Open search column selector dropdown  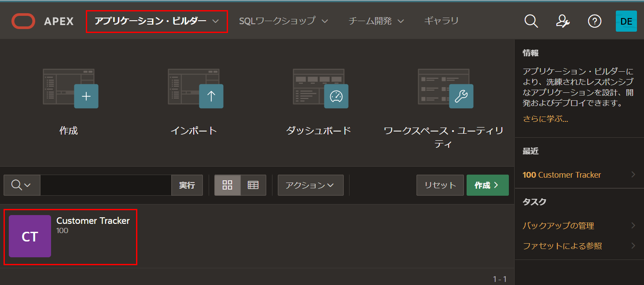[x=22, y=185]
